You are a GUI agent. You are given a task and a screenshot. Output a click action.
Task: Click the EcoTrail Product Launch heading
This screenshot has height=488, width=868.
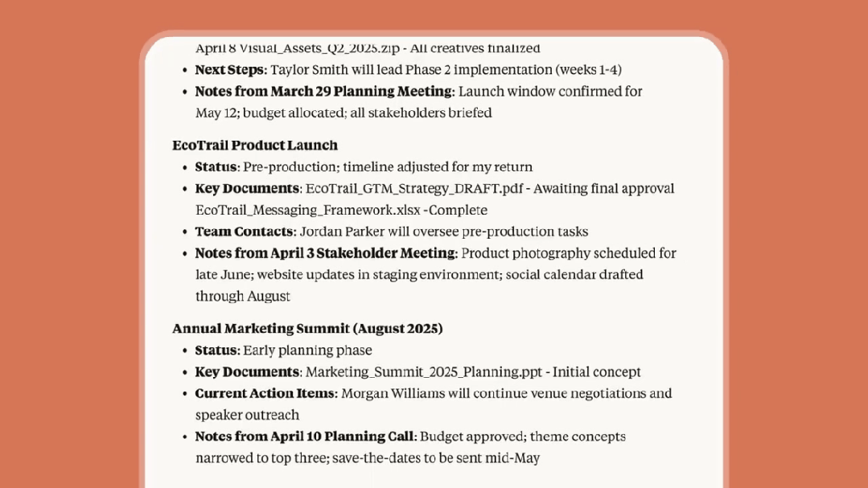click(x=255, y=145)
